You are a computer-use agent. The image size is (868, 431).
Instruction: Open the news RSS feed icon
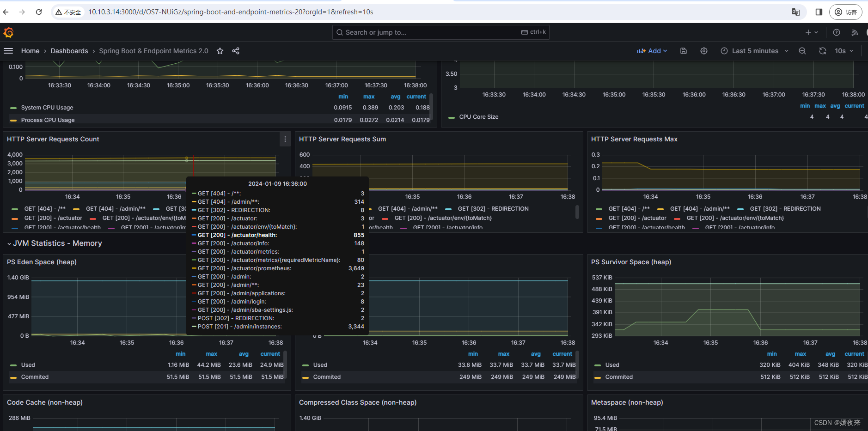(855, 32)
